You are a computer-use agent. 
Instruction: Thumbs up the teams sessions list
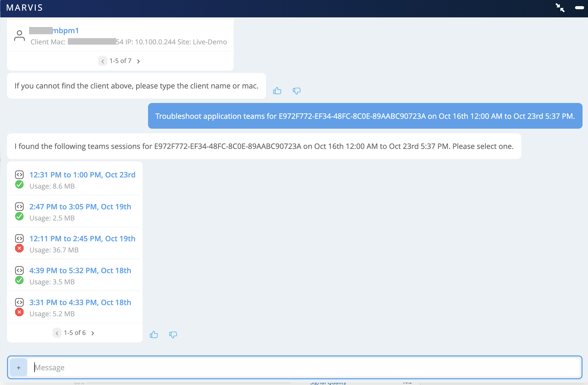point(154,335)
